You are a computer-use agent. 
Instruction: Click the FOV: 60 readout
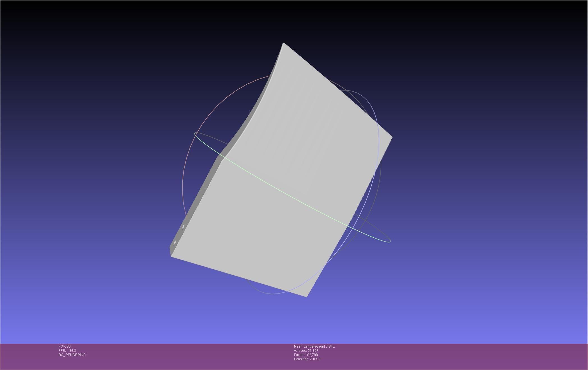(x=65, y=346)
